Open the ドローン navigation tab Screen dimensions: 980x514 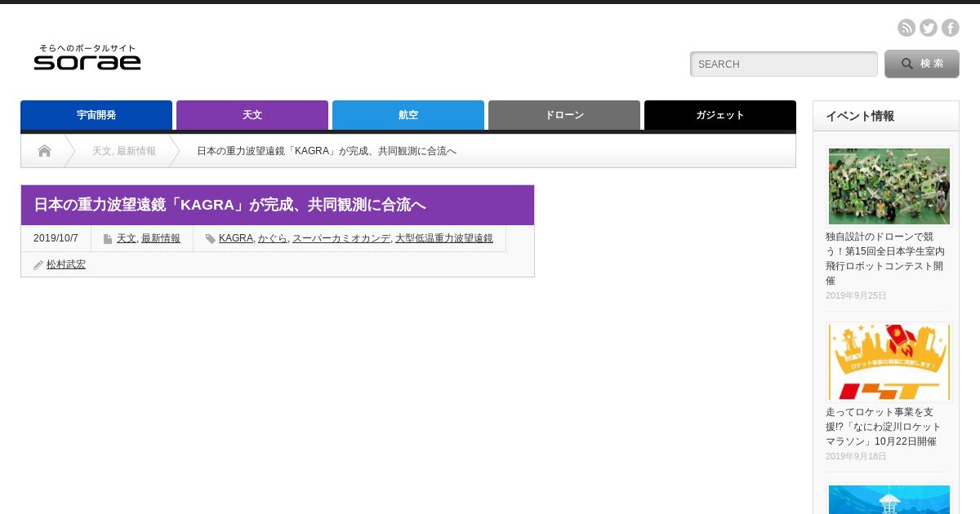coord(564,115)
